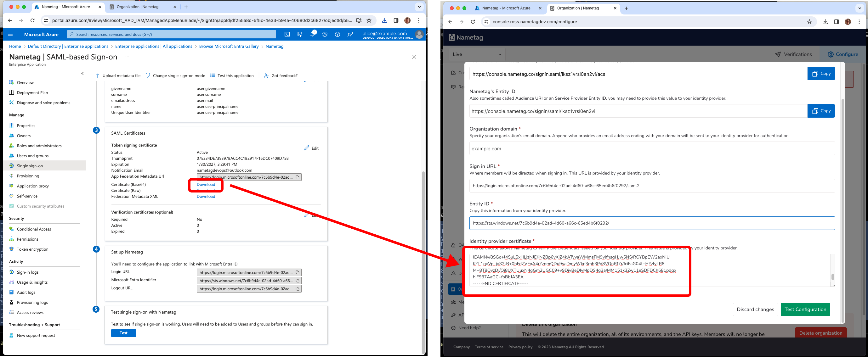Open Verifications tab in Nametag

click(793, 54)
